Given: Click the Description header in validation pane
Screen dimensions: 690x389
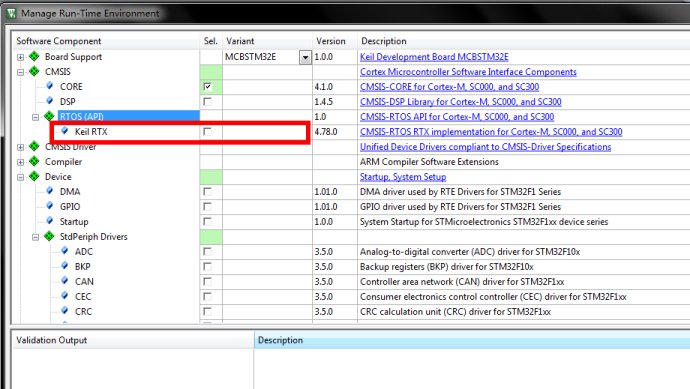Looking at the screenshot, I should tap(280, 340).
